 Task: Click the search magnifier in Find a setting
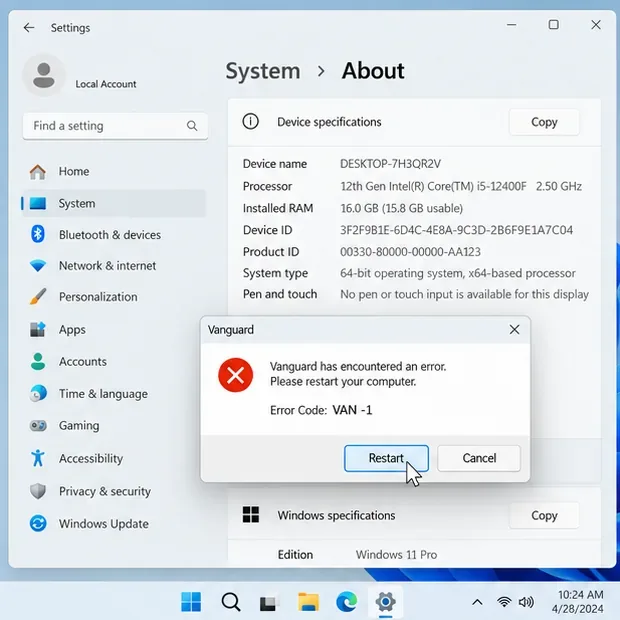click(192, 126)
